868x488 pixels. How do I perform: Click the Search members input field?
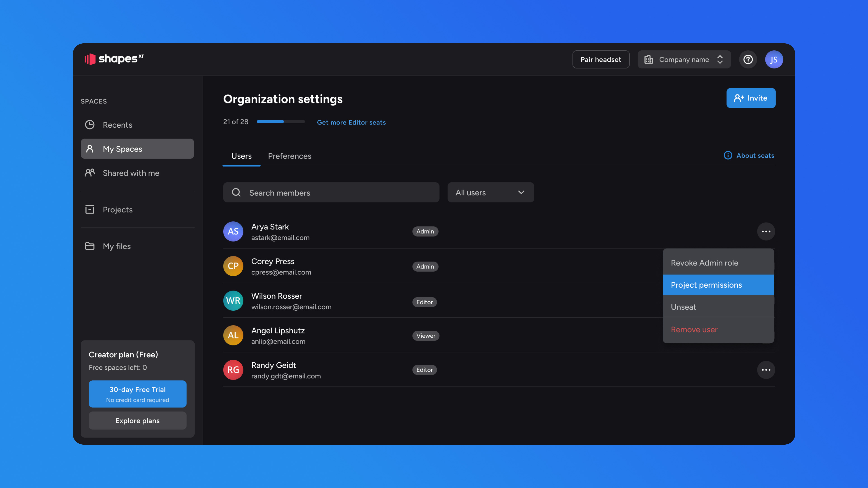point(331,192)
